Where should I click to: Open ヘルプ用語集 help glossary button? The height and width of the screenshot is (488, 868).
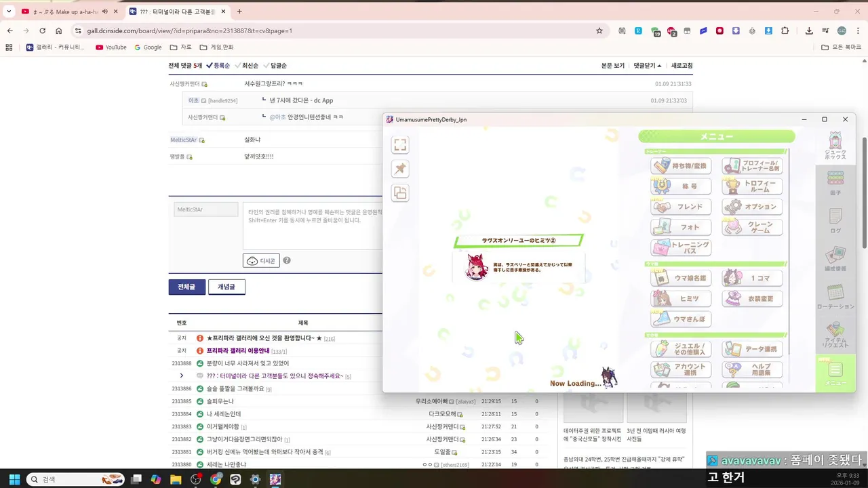753,369
